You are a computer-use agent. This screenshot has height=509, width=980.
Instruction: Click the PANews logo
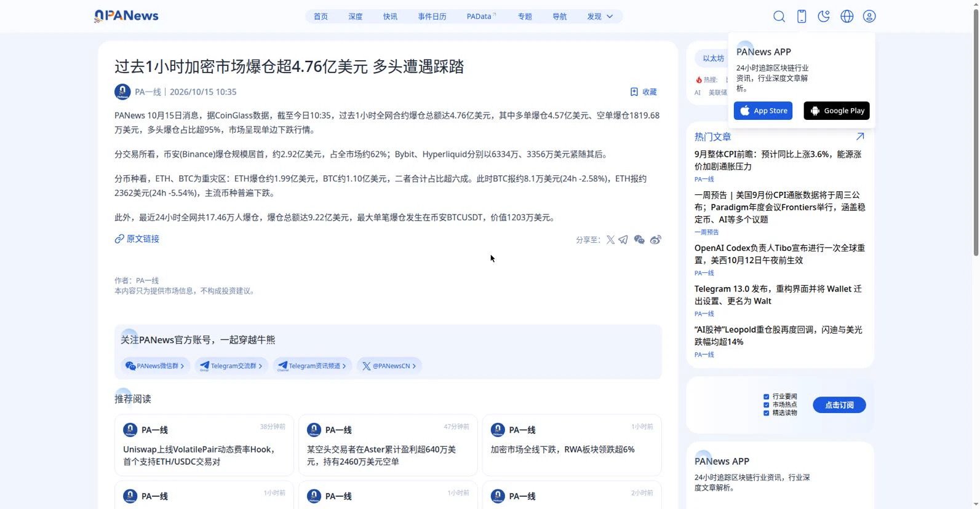pyautogui.click(x=126, y=16)
